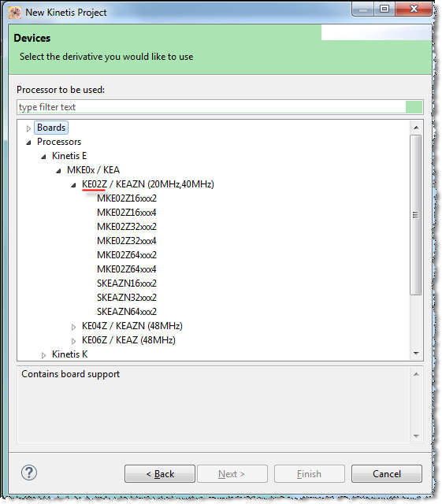Screen dimensions: 442x504
Task: Click the description pane scroll down arrow
Action: click(x=416, y=435)
